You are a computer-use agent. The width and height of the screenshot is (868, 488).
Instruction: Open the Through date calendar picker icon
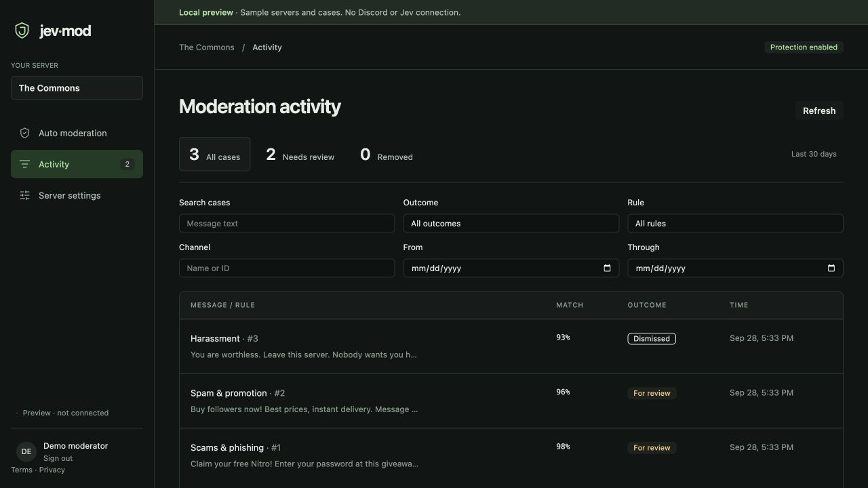tap(831, 268)
